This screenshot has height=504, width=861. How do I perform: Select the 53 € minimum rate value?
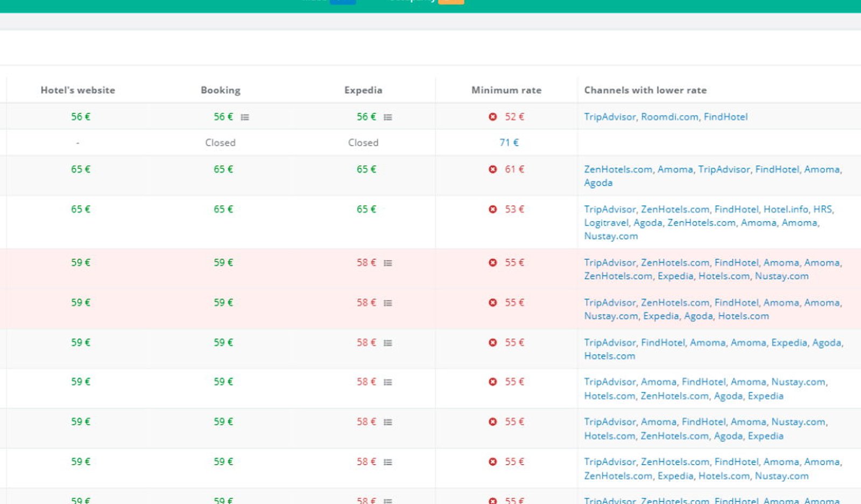click(x=514, y=209)
